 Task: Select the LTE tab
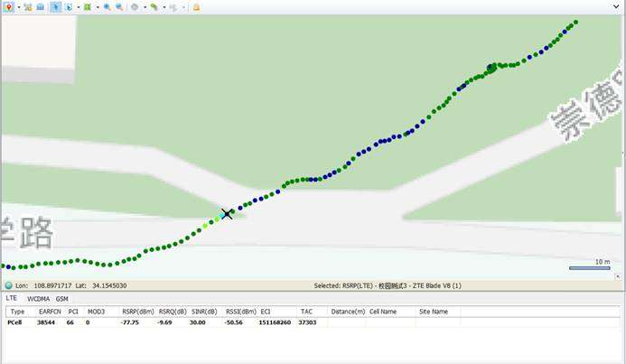[x=11, y=298]
